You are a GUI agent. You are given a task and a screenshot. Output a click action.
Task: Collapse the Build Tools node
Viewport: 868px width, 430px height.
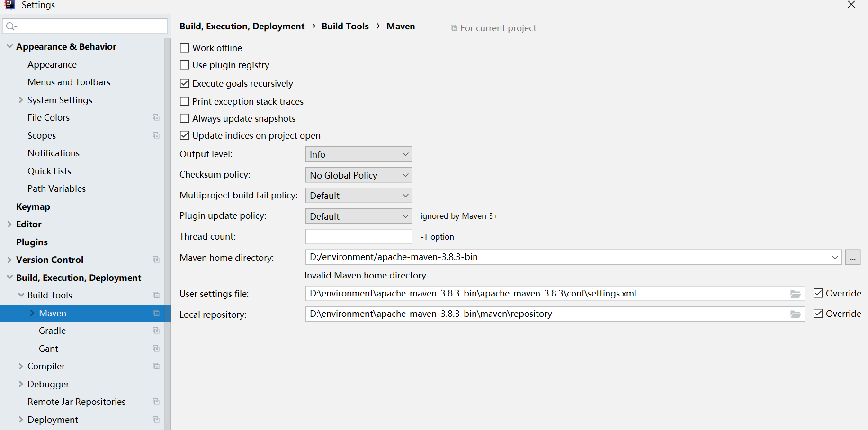click(x=21, y=295)
